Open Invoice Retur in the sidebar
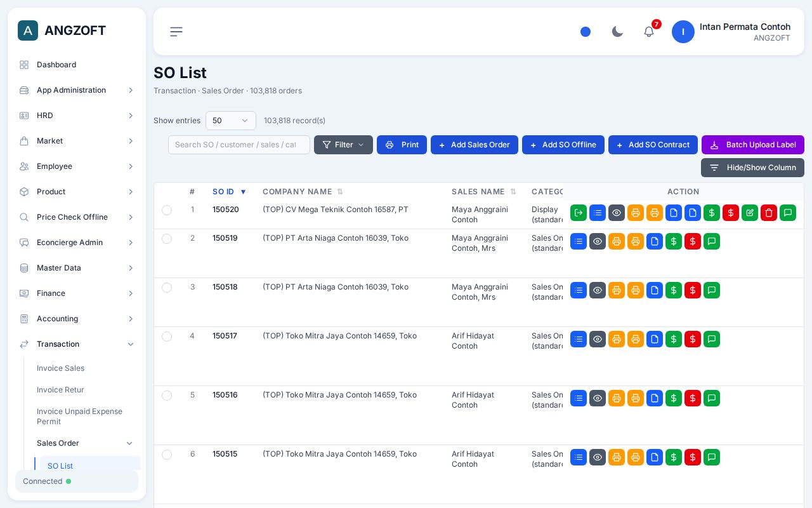The height and width of the screenshot is (508, 812). 60,390
